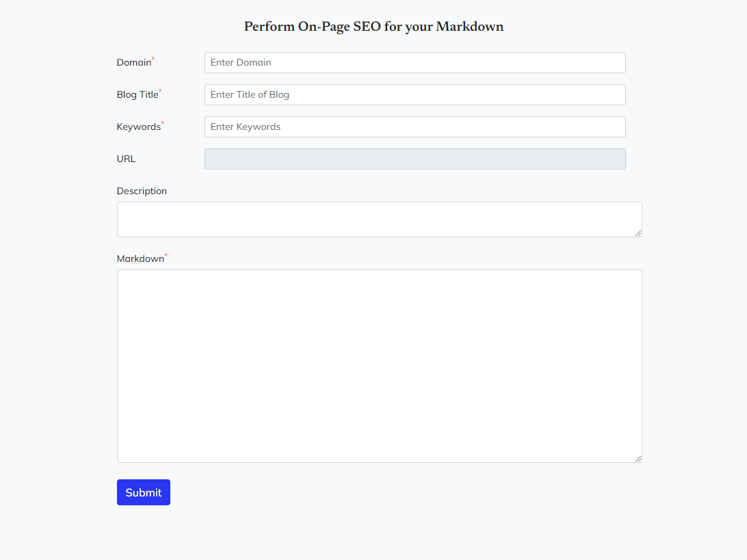Select the Enter Keywords text box
The image size is (747, 560).
coord(415,126)
